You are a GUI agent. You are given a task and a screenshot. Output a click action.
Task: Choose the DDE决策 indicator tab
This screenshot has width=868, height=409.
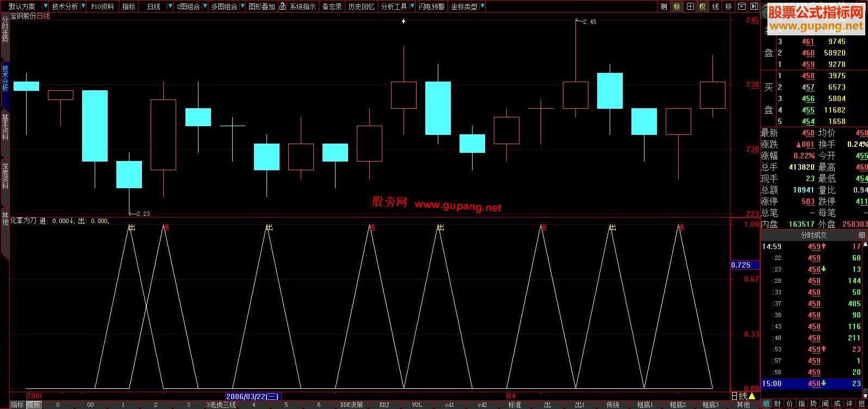tap(351, 405)
